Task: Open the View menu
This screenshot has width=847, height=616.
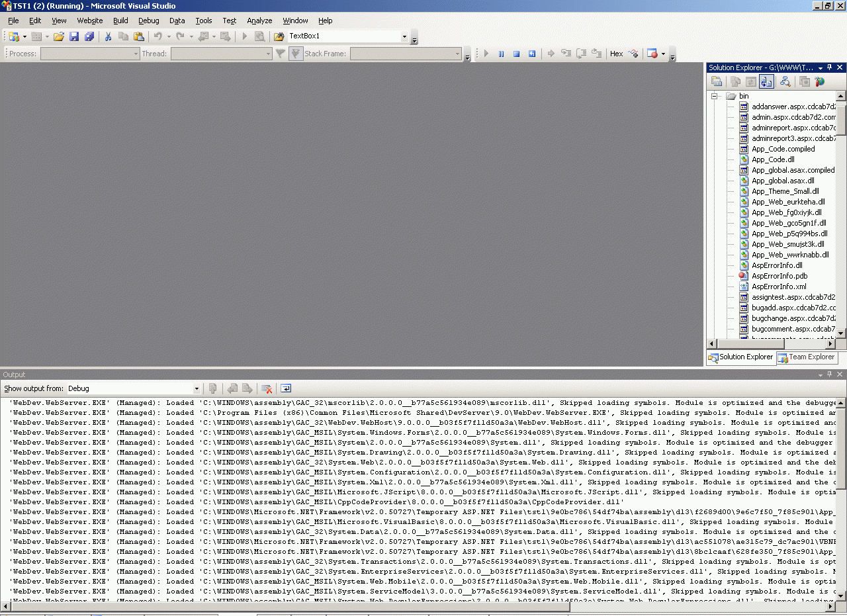Action: (59, 21)
